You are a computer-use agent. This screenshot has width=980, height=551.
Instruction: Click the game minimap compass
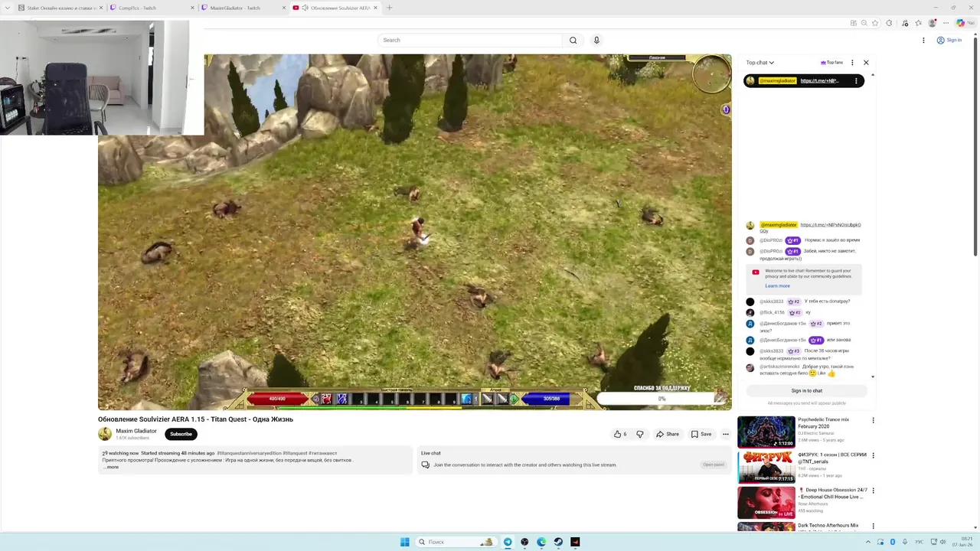(711, 74)
